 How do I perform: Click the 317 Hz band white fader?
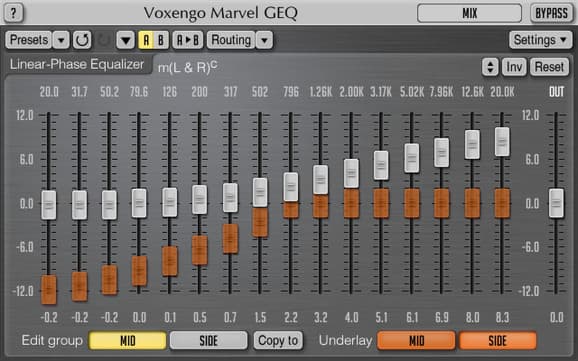230,198
